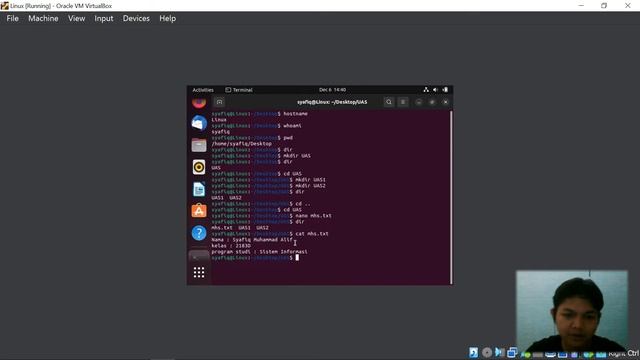Click the Nama : Syafiq Muhammad Alif line

coord(252,240)
